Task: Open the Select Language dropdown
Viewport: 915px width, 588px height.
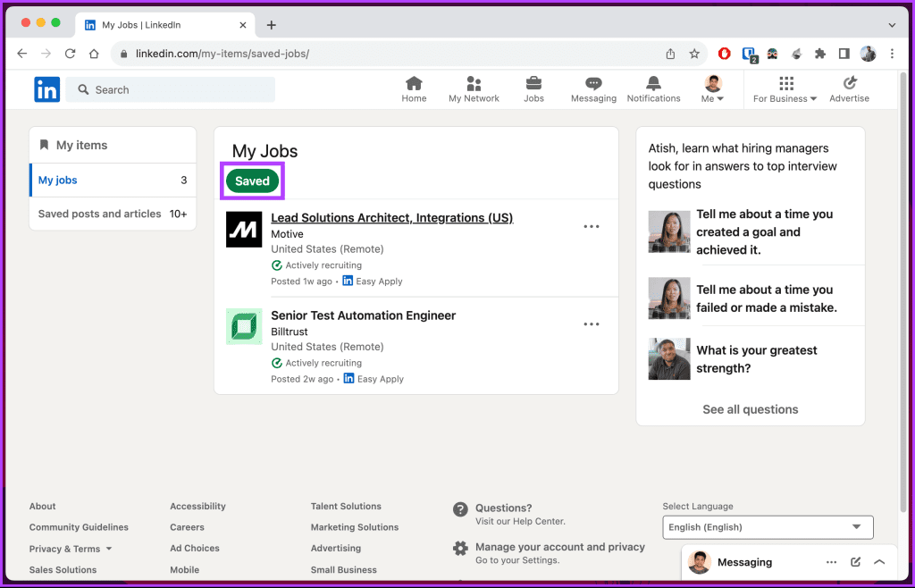Action: pyautogui.click(x=767, y=527)
